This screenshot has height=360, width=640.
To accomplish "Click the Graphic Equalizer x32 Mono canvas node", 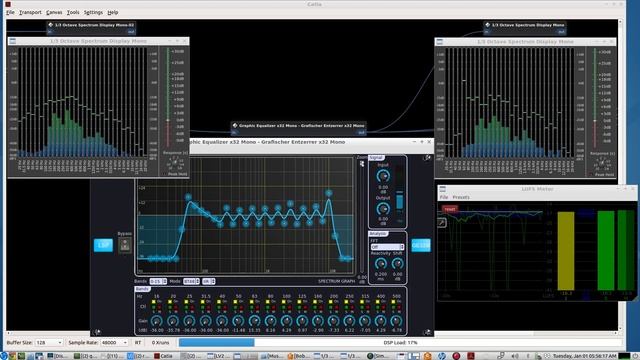I will point(298,128).
